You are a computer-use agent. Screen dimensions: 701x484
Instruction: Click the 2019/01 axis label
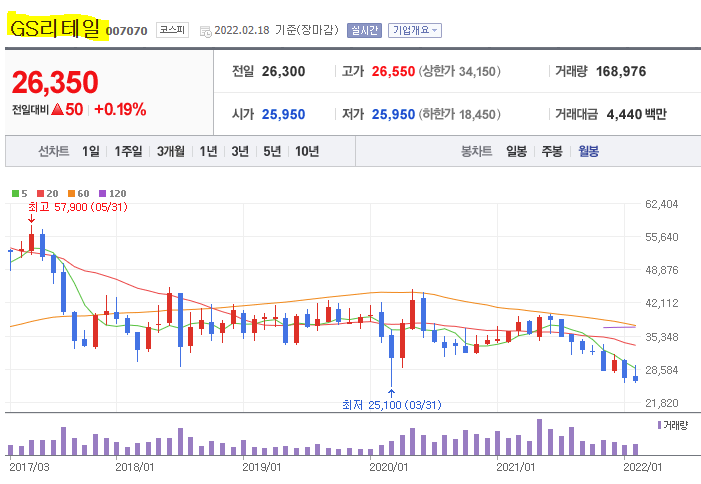pos(262,467)
